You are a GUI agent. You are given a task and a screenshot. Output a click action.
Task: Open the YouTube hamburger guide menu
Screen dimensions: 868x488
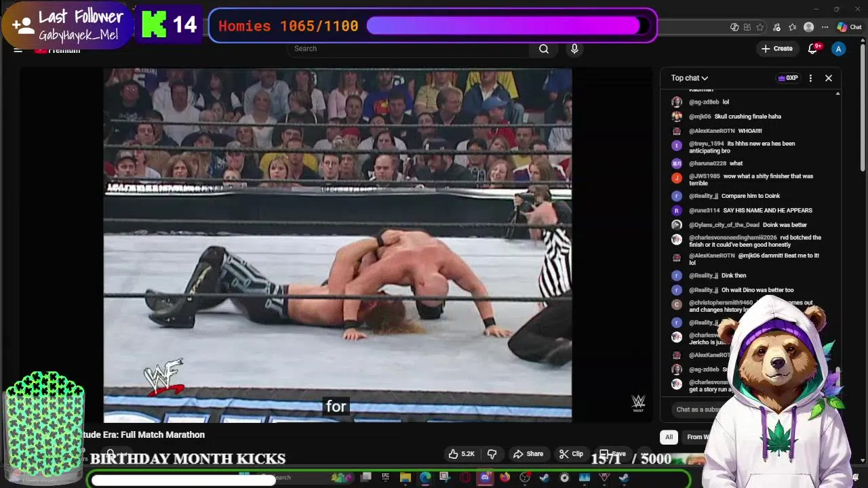18,49
